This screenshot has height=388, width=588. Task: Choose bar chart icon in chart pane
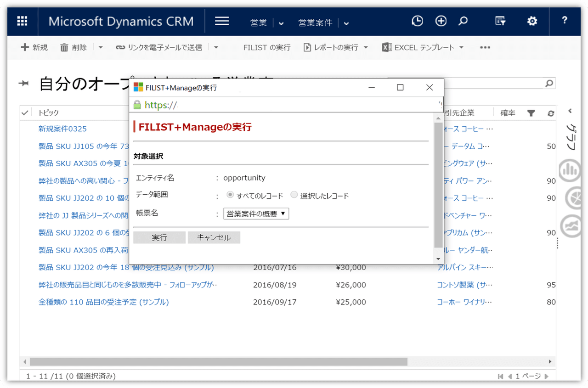570,170
